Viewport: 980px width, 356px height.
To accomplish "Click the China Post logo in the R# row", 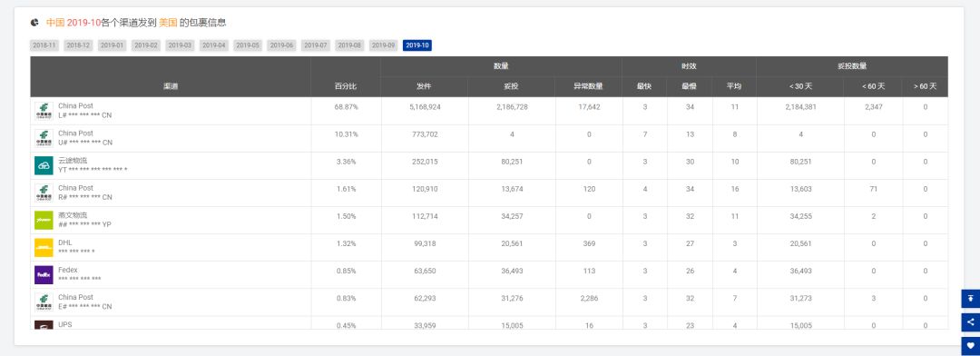I will [44, 193].
